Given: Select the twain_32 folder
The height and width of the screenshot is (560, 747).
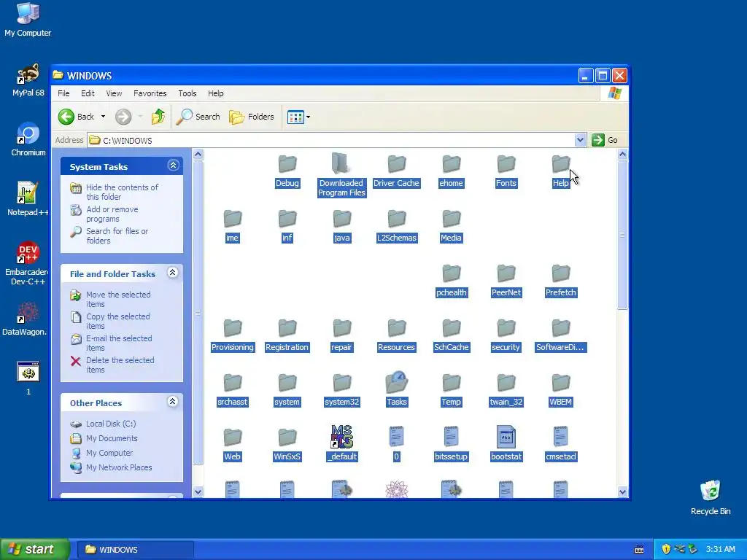Looking at the screenshot, I should (506, 391).
